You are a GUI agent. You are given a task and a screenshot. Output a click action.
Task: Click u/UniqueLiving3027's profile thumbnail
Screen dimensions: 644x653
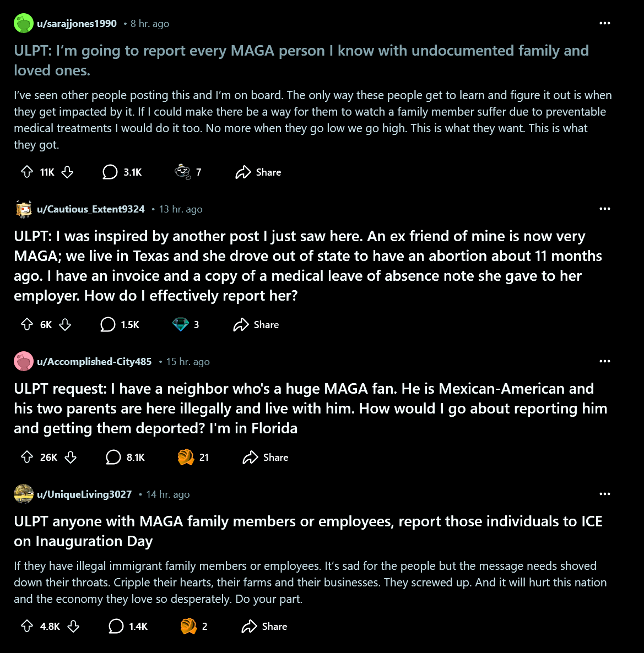click(24, 494)
